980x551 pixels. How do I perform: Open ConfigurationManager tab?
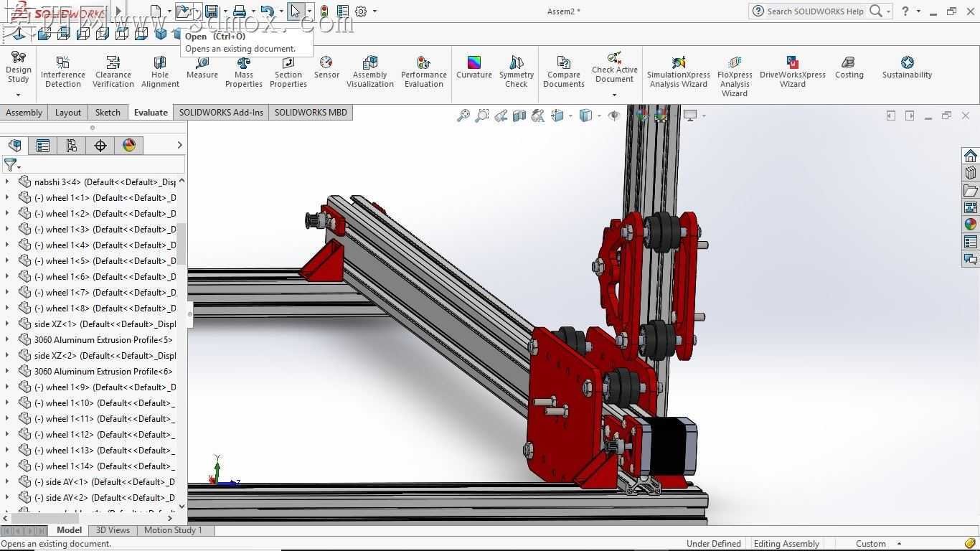point(72,146)
